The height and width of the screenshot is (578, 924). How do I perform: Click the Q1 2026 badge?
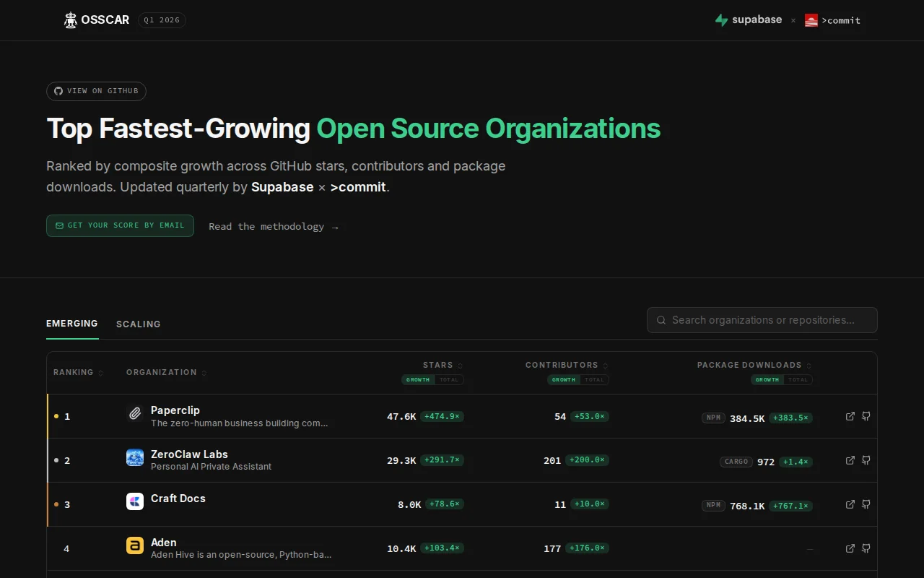(x=162, y=20)
